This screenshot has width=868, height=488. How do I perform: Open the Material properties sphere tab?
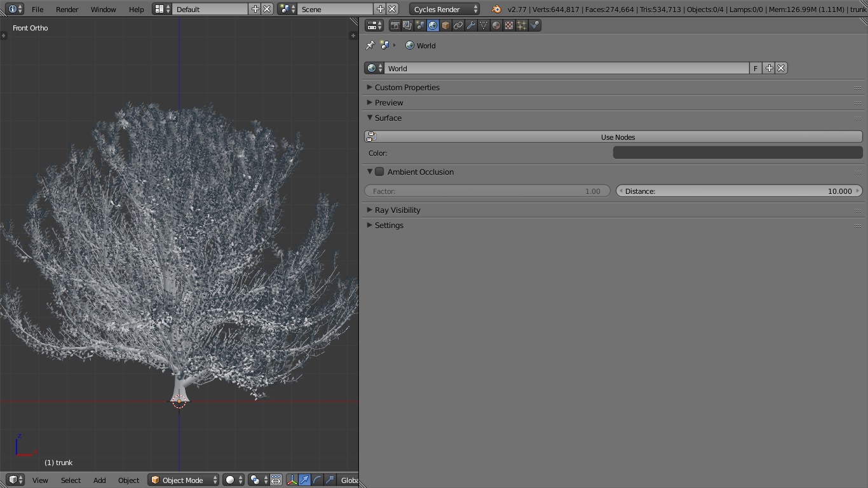pos(496,25)
